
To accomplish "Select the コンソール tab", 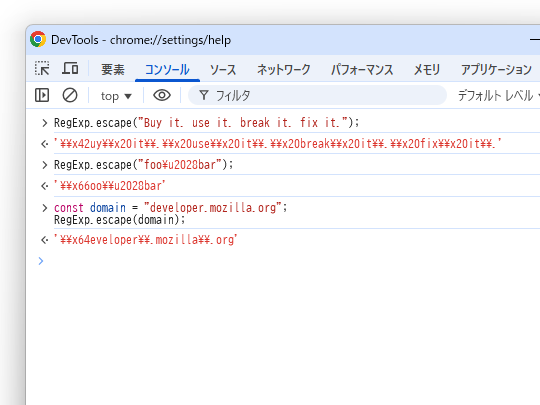I will [167, 70].
